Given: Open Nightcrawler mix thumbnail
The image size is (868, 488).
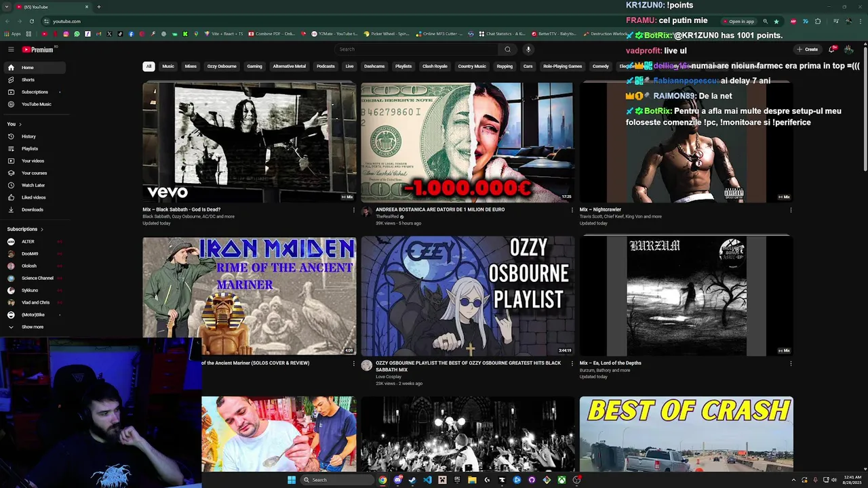Looking at the screenshot, I should tap(686, 142).
